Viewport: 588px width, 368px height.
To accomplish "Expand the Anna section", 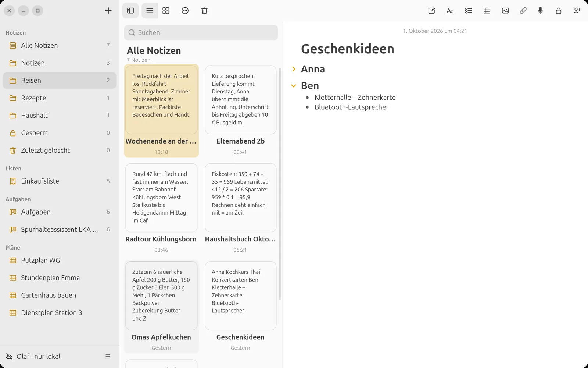I will pyautogui.click(x=294, y=69).
